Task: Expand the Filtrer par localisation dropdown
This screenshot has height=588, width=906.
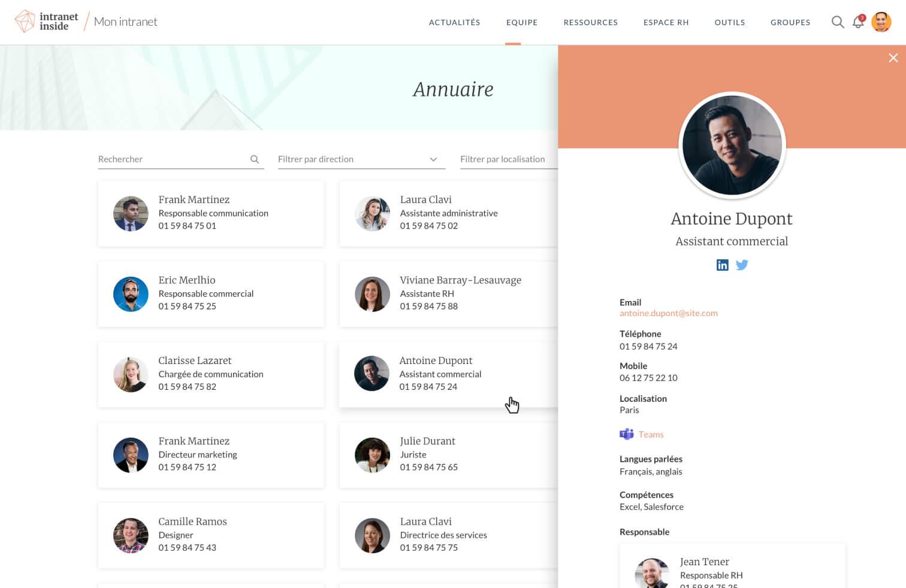Action: tap(508, 159)
